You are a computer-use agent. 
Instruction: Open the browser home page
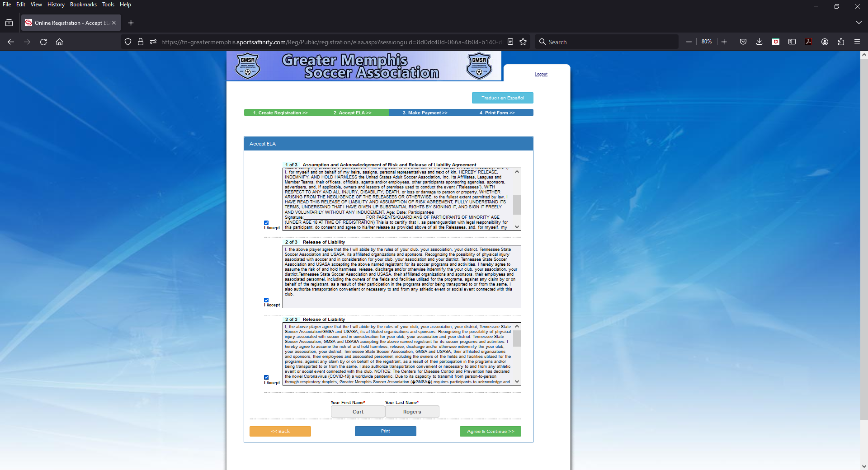[59, 42]
